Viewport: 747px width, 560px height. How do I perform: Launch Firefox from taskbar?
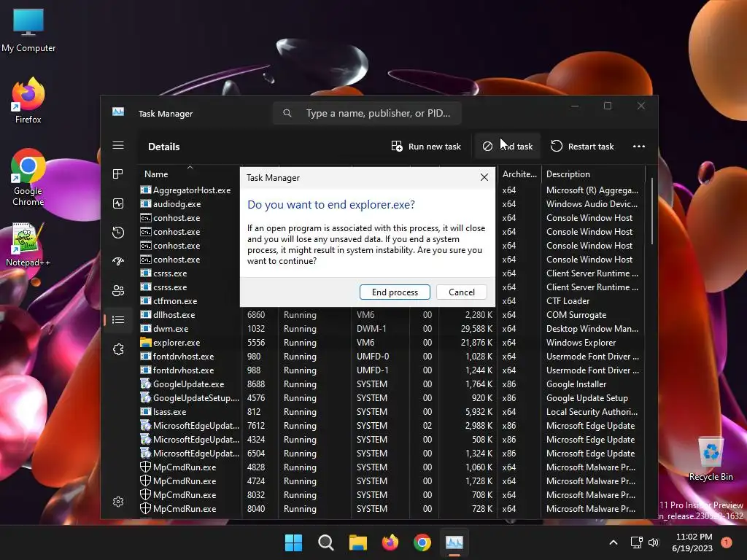[x=390, y=542]
